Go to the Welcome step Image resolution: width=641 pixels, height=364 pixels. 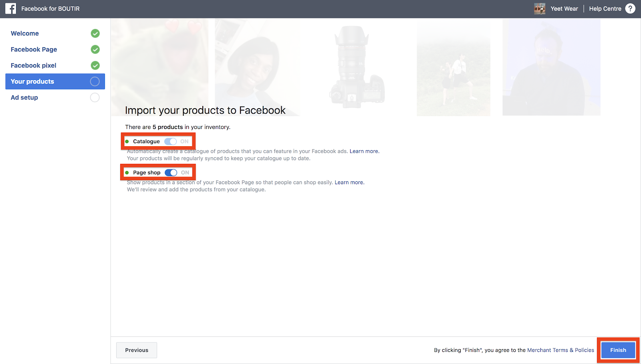pyautogui.click(x=25, y=33)
